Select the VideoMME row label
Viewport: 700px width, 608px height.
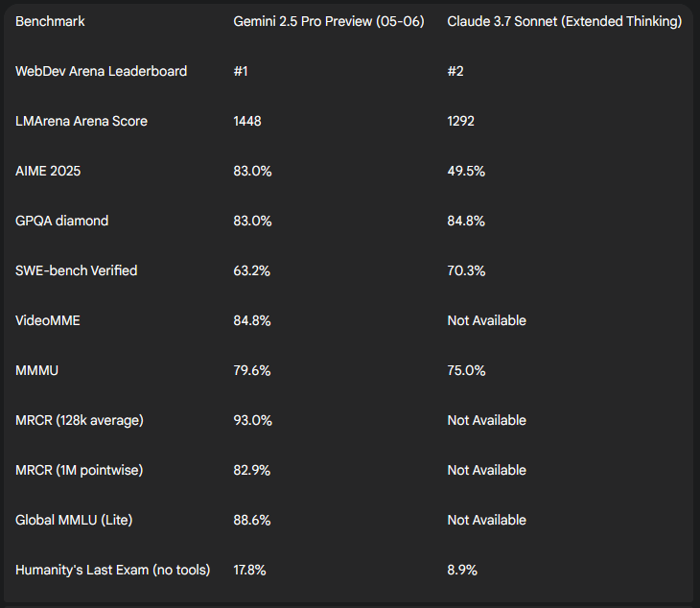[x=48, y=320]
